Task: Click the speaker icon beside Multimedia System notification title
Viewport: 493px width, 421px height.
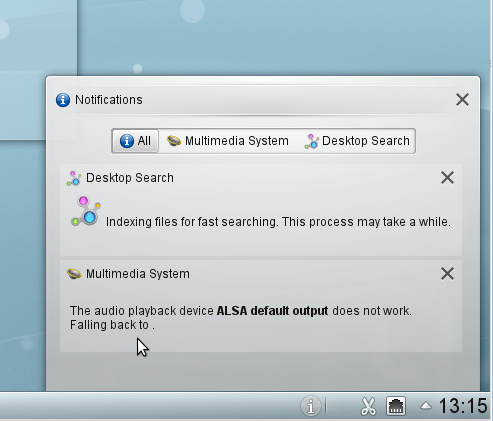Action: [x=74, y=274]
